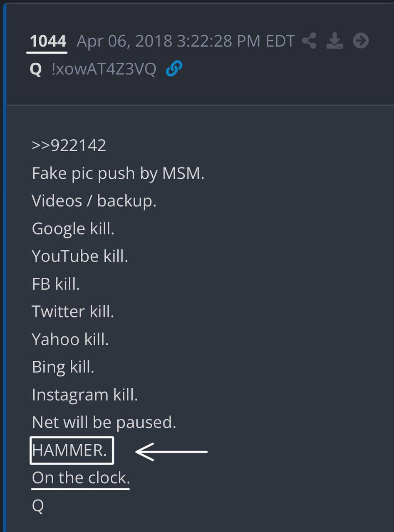The image size is (394, 532).
Task: Click the circled right-arrow icon
Action: tap(361, 41)
